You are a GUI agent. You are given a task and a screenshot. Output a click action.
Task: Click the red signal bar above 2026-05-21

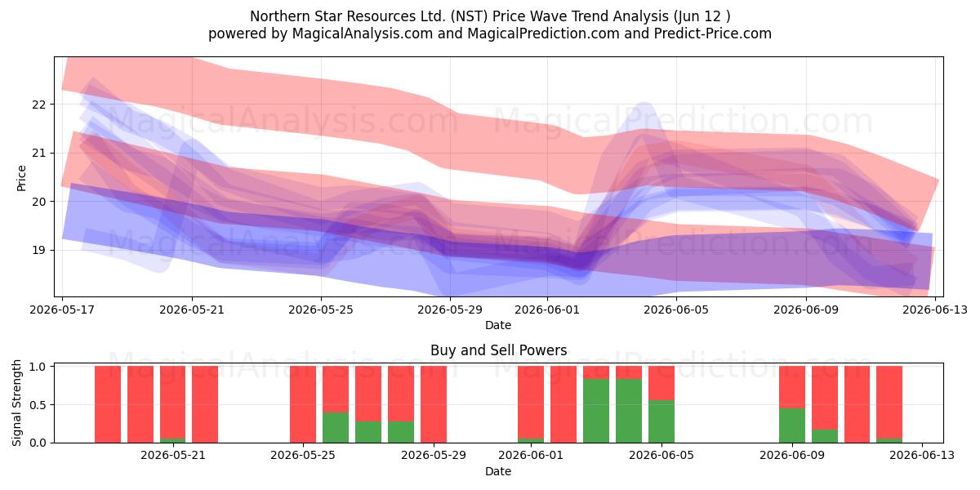pyautogui.click(x=173, y=403)
